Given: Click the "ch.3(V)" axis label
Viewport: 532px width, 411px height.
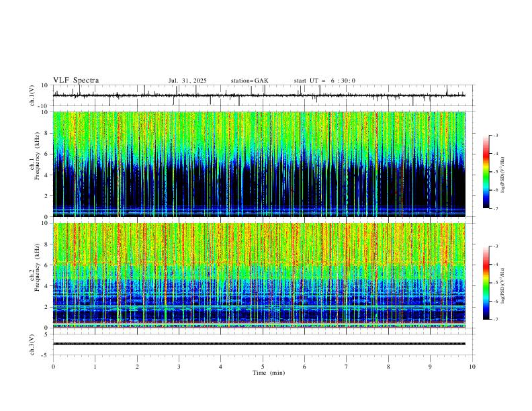Looking at the screenshot, I should click(32, 345).
